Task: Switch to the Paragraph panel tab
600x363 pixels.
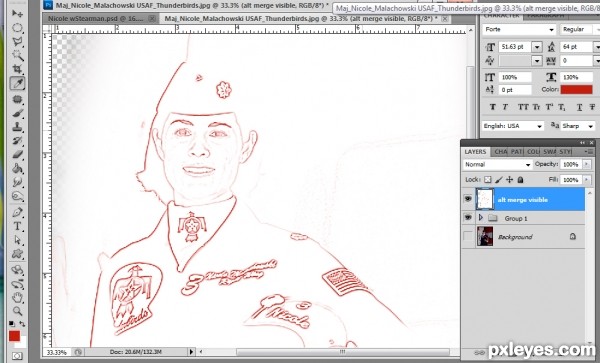Action: [x=545, y=16]
